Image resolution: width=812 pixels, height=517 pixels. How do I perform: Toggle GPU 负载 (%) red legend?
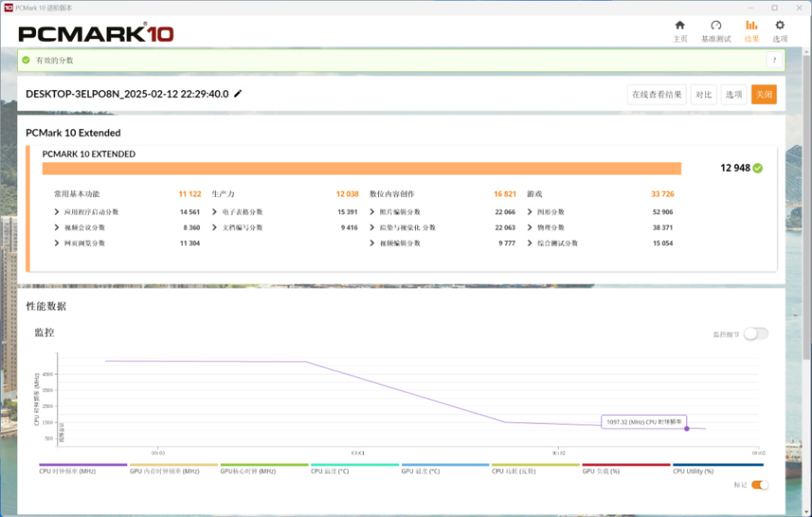[626, 469]
